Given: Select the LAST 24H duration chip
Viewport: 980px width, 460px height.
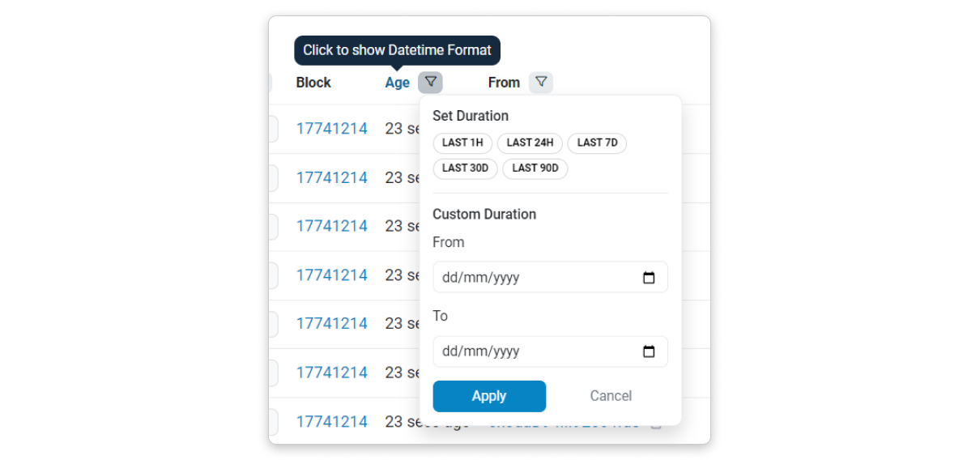Looking at the screenshot, I should (x=530, y=143).
